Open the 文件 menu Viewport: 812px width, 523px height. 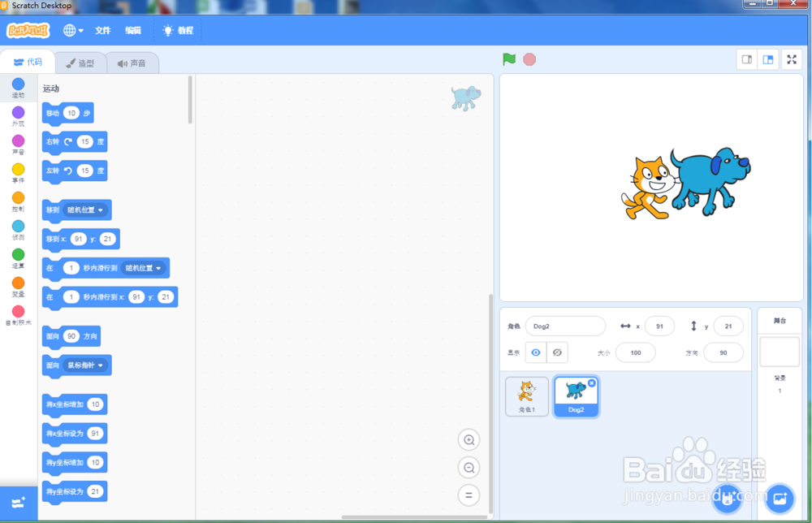[102, 31]
